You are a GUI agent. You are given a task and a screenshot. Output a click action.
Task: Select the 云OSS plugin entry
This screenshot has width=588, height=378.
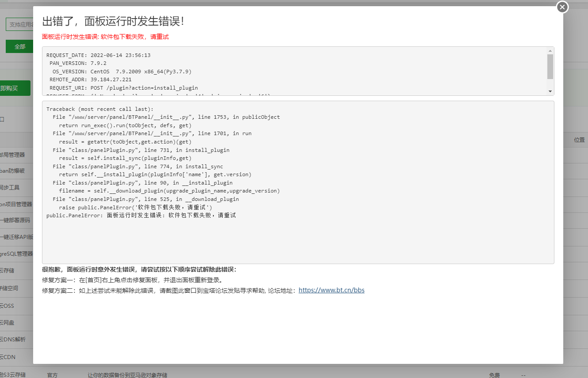tap(12, 306)
